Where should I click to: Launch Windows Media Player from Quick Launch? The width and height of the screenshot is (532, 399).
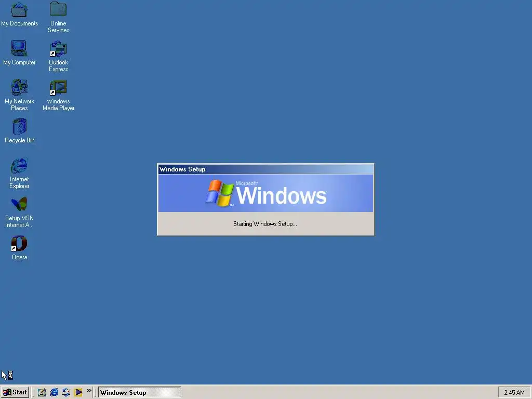coord(78,393)
